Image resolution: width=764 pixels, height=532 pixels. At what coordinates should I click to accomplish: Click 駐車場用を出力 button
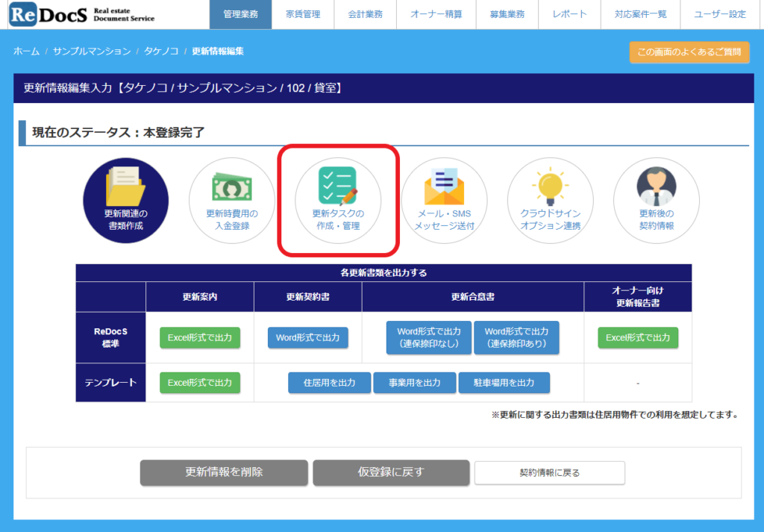(504, 383)
